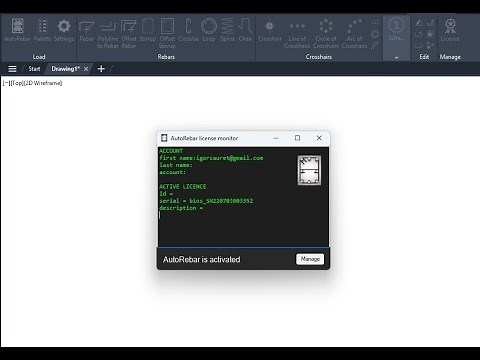
Task: Select the Spiral rebar tool
Action: (x=227, y=30)
